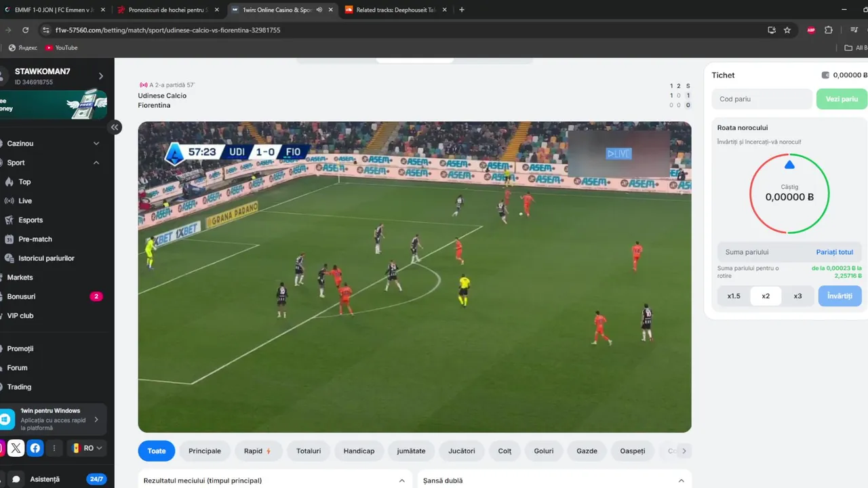
Task: Open the X (Twitter) social icon
Action: 16,448
